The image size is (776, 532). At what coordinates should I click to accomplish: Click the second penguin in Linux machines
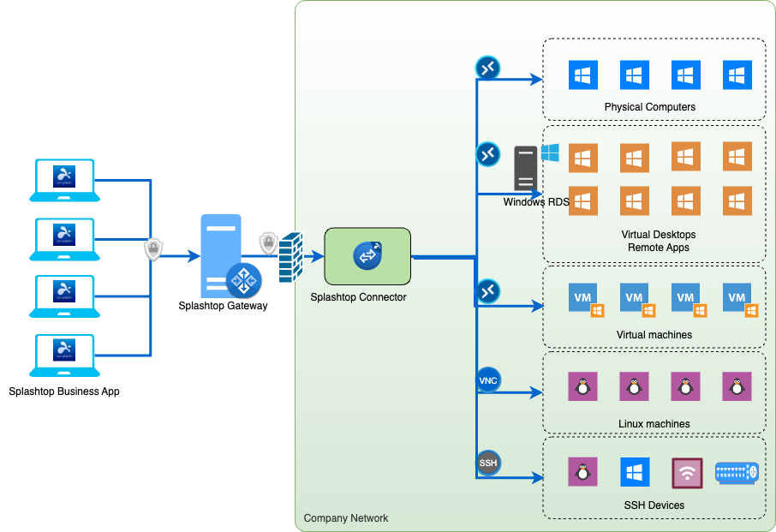pos(635,386)
